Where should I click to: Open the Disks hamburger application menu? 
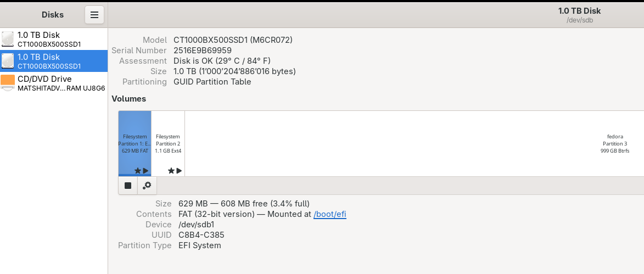point(94,15)
